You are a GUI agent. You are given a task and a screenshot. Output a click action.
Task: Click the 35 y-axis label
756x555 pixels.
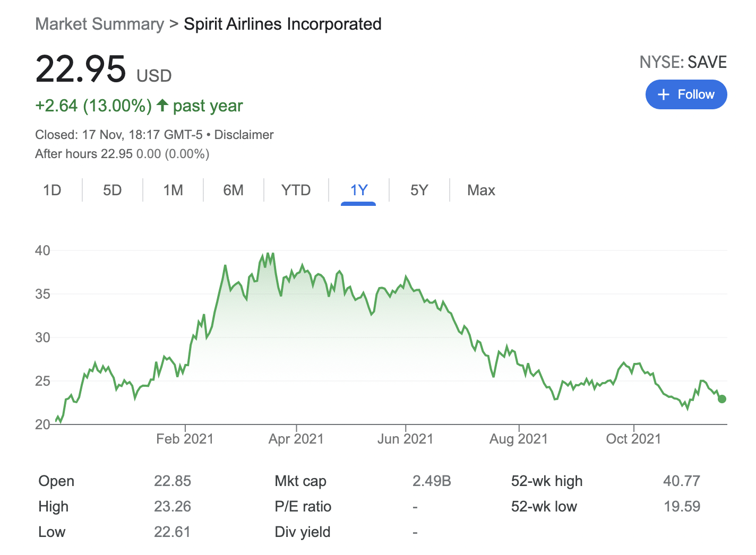coord(42,294)
